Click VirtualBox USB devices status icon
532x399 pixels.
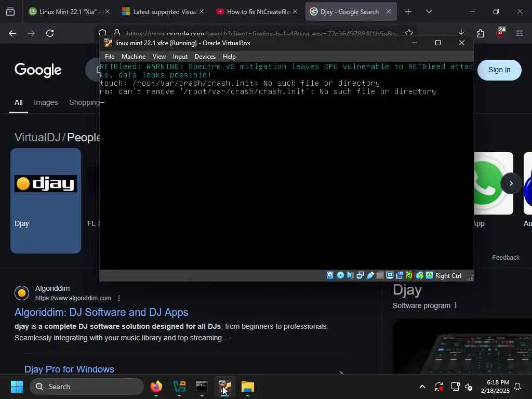(x=370, y=275)
